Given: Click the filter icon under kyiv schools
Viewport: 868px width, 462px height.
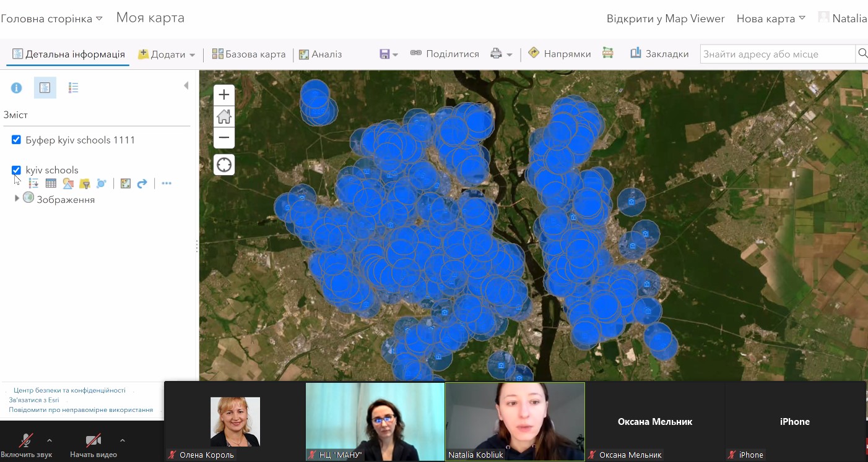Looking at the screenshot, I should click(85, 184).
